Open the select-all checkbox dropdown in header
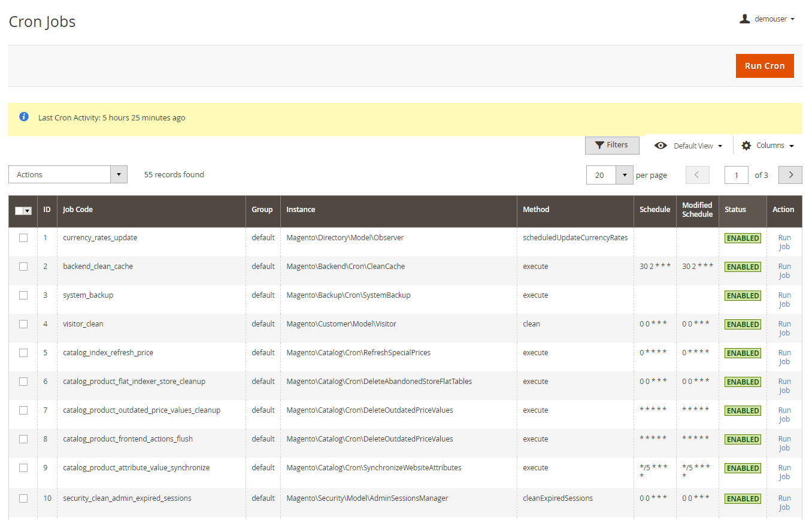Screen dimensions: 812x520 [x=28, y=210]
